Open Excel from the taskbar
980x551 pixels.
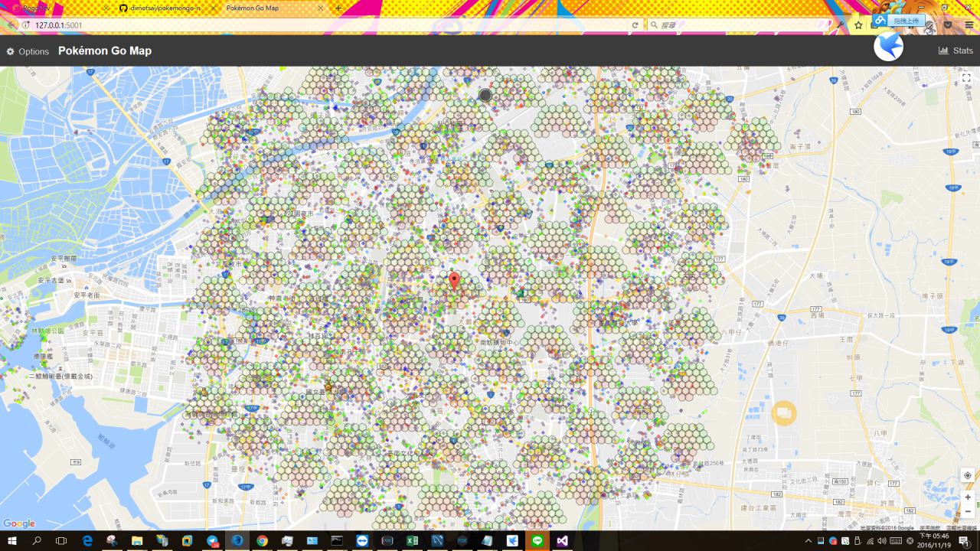412,540
